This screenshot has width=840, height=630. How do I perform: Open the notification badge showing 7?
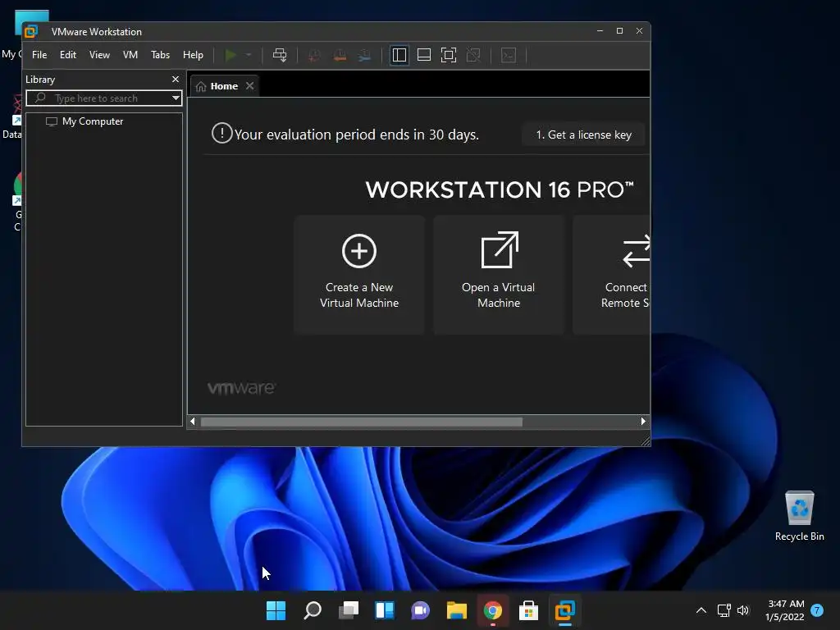pos(817,610)
